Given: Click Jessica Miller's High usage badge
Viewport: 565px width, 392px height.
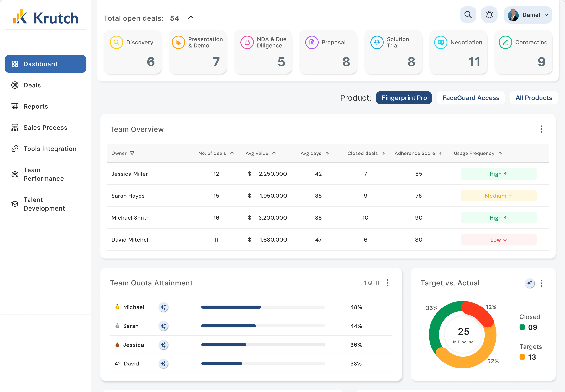Looking at the screenshot, I should pos(499,174).
